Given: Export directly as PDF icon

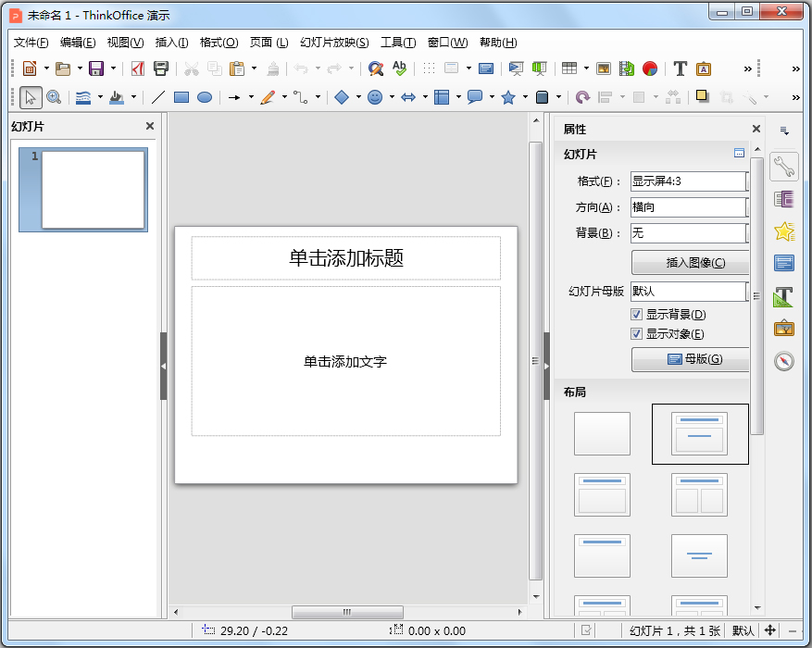Looking at the screenshot, I should point(137,69).
